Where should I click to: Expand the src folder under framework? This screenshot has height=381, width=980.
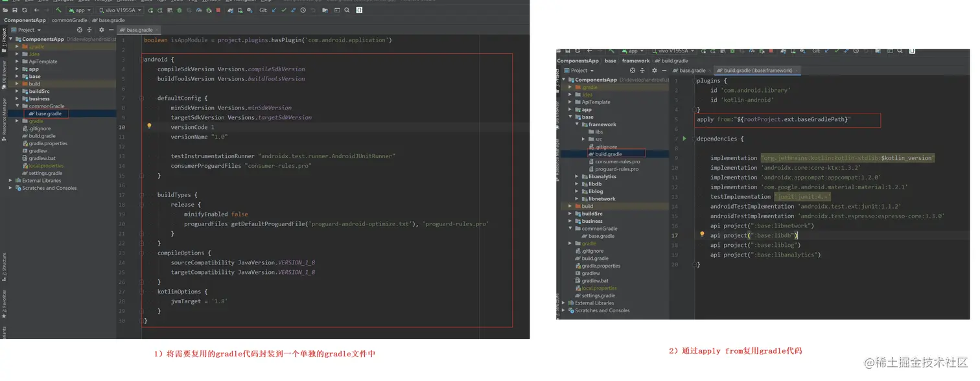[584, 139]
